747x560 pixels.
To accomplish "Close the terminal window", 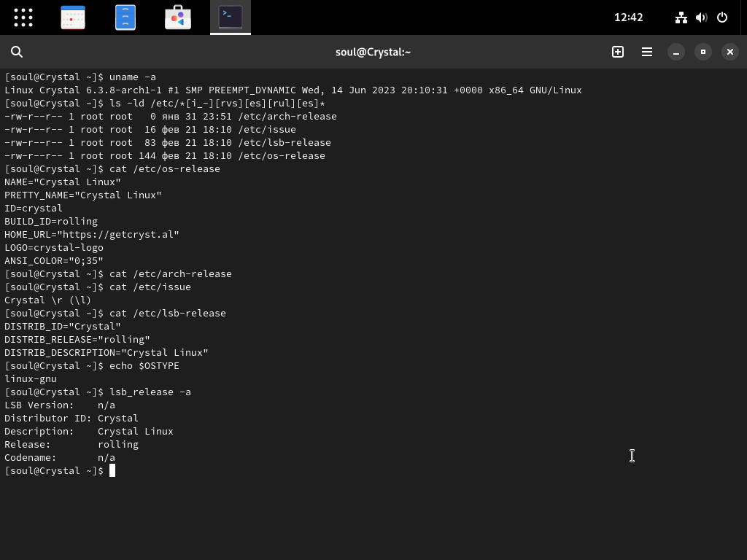I will 730,52.
